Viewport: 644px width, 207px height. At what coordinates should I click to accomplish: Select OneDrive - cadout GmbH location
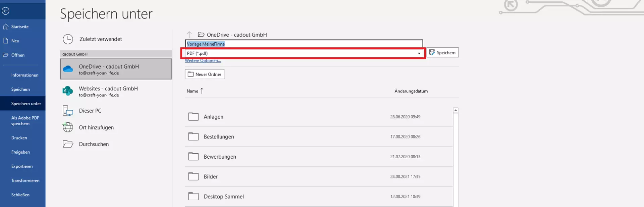116,69
